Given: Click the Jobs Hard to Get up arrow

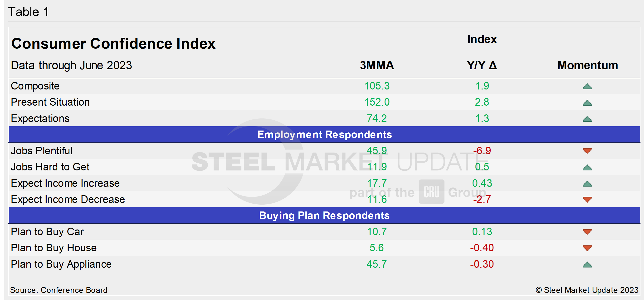Looking at the screenshot, I should coord(587,167).
